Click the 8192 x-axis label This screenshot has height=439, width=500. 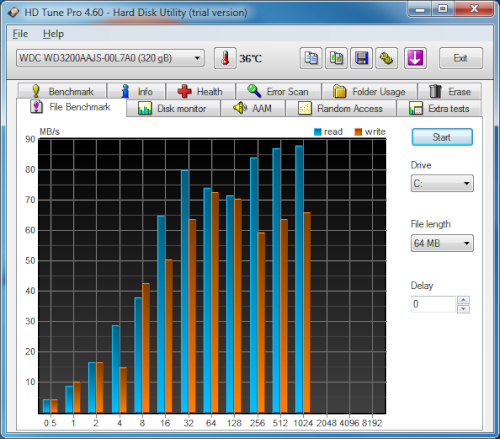[372, 423]
